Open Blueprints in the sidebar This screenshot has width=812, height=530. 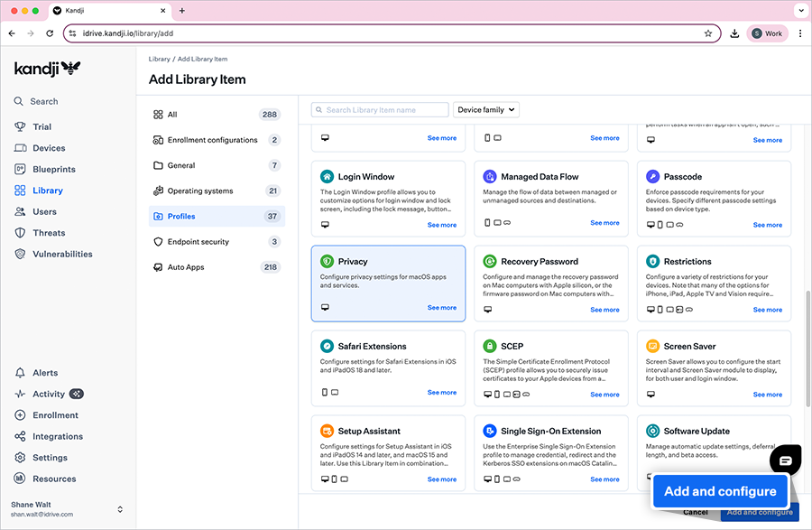(54, 170)
